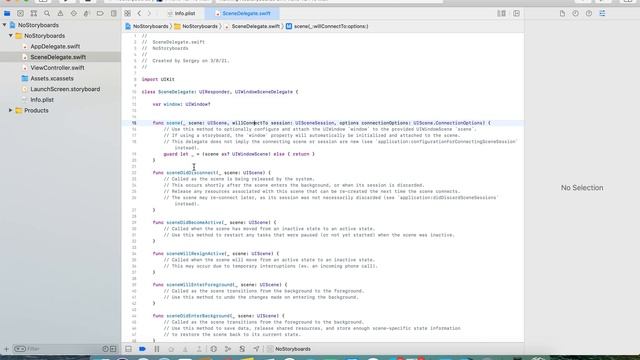Collapse the NoStoryboards project root

(4, 25)
